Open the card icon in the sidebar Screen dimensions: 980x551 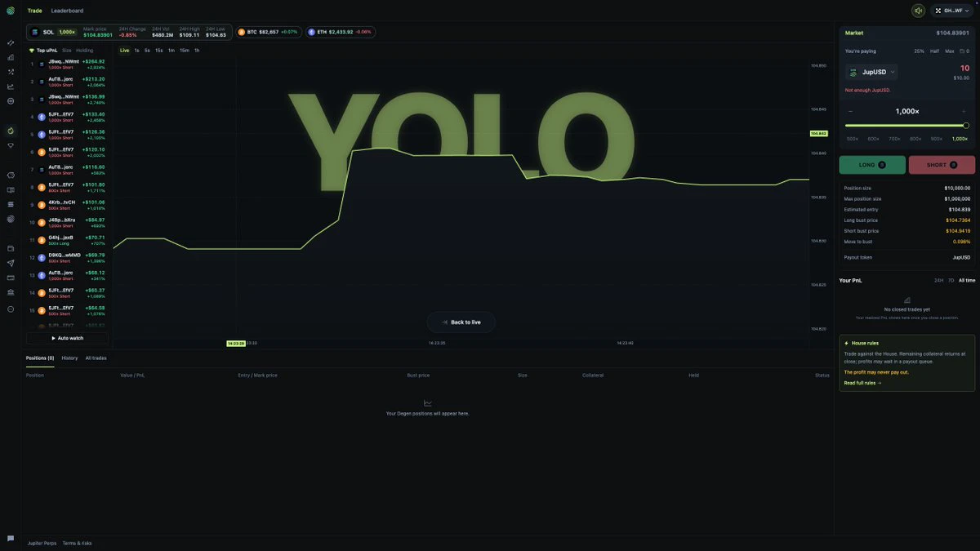[11, 278]
